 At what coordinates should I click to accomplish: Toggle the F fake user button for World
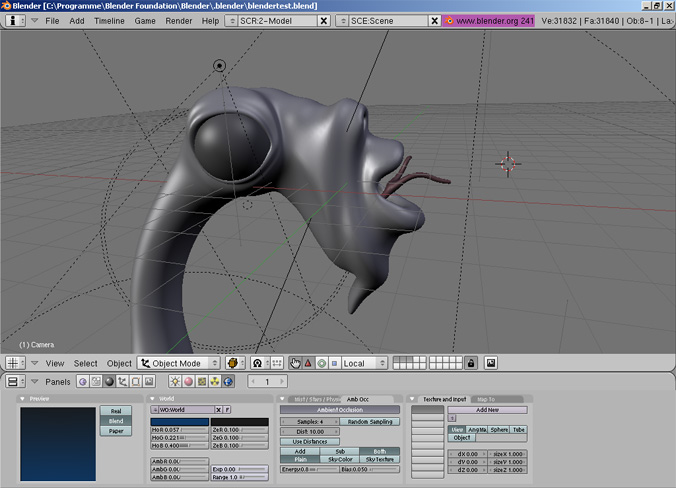tap(227, 410)
